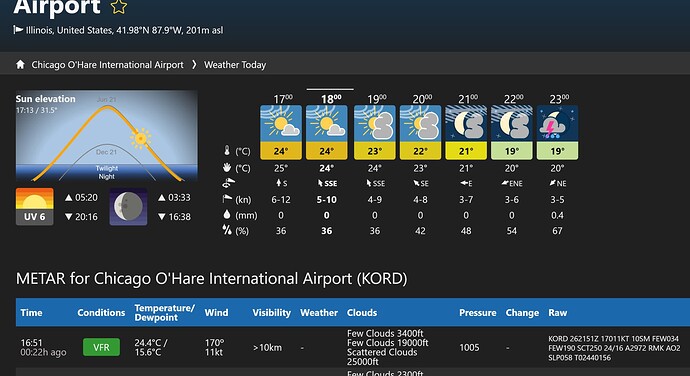Click the home icon in breadcrumb
This screenshot has width=690, height=376.
click(x=20, y=65)
